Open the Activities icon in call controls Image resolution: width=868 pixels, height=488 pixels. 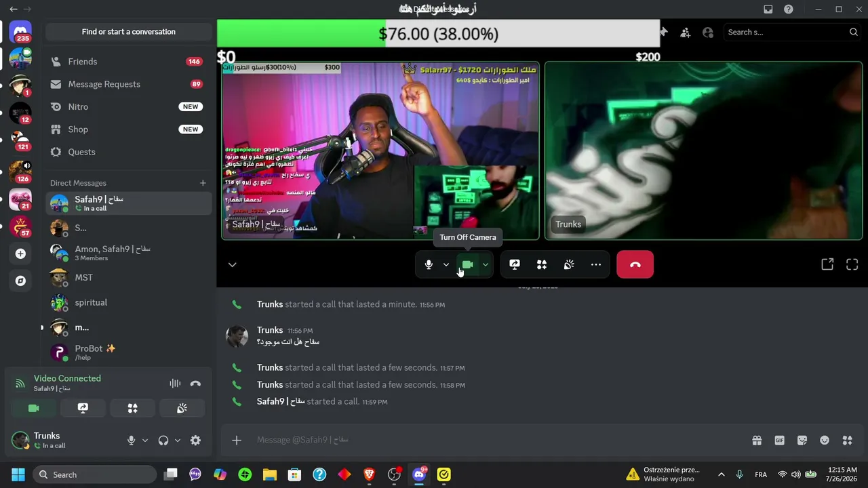pyautogui.click(x=542, y=264)
